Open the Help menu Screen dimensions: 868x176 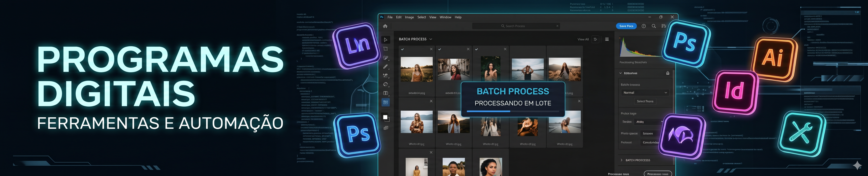point(458,17)
